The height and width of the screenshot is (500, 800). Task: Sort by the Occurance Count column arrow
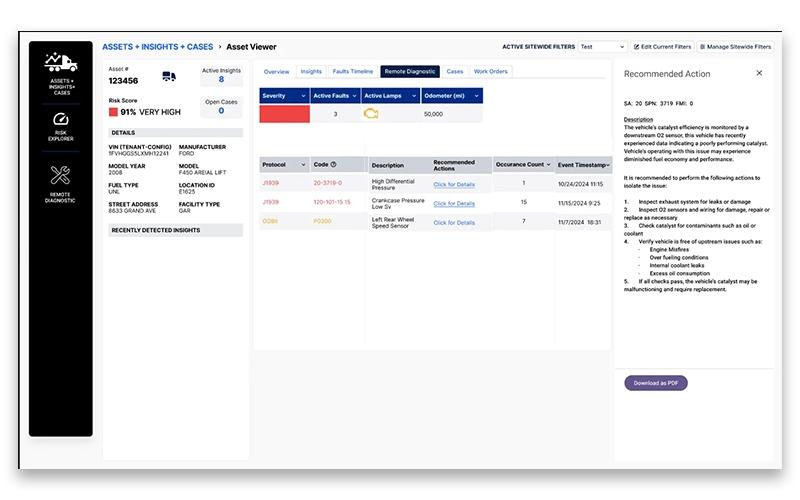click(x=548, y=164)
